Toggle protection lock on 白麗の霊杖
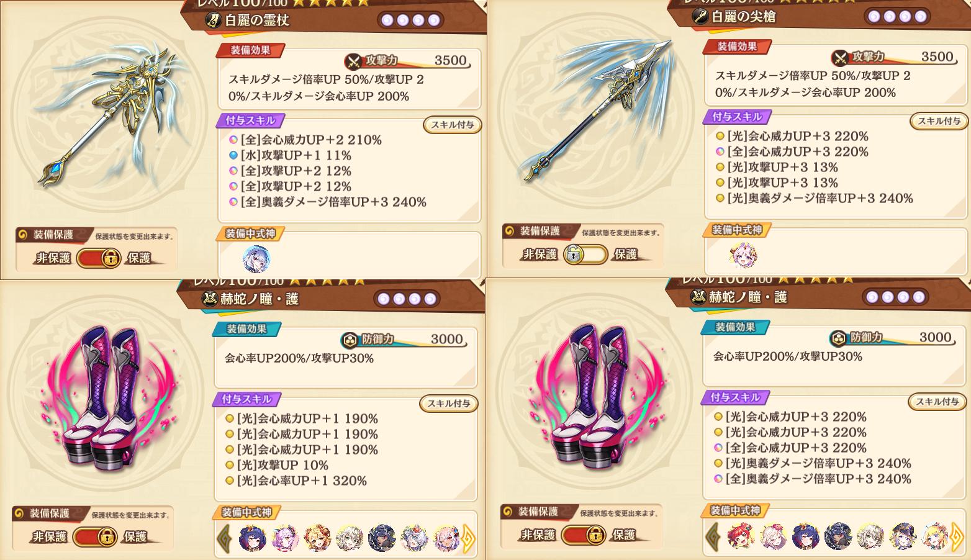971x560 pixels. pyautogui.click(x=98, y=258)
